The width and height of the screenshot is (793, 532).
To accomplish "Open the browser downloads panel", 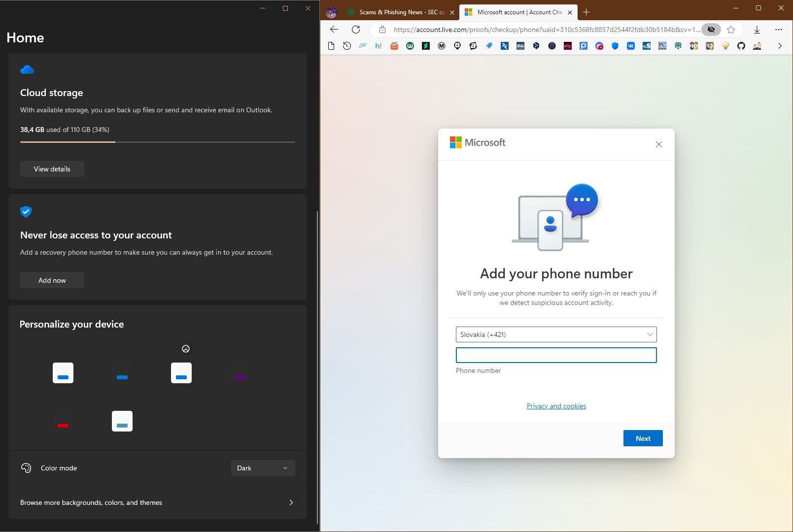I will point(757,30).
